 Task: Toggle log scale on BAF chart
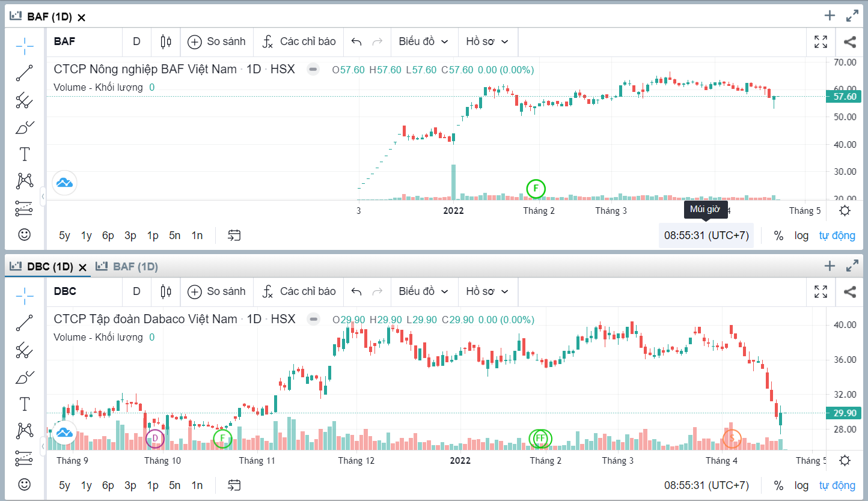click(x=801, y=235)
